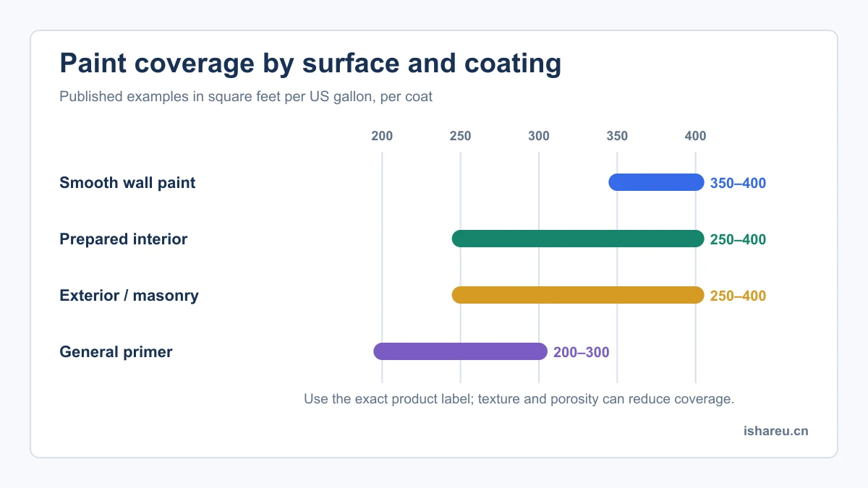Click the "ishareu.cn" source text
The height and width of the screenshot is (488, 868).
[x=776, y=431]
